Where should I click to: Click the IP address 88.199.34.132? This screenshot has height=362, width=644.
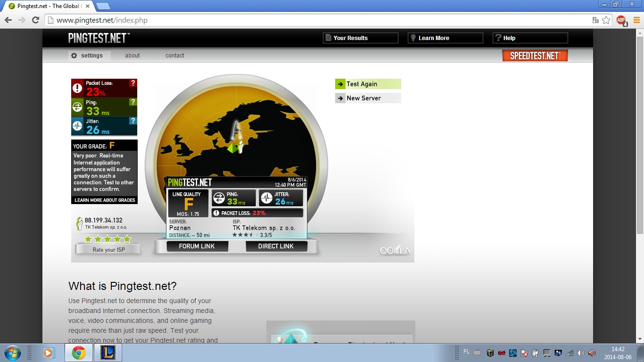coord(104,220)
